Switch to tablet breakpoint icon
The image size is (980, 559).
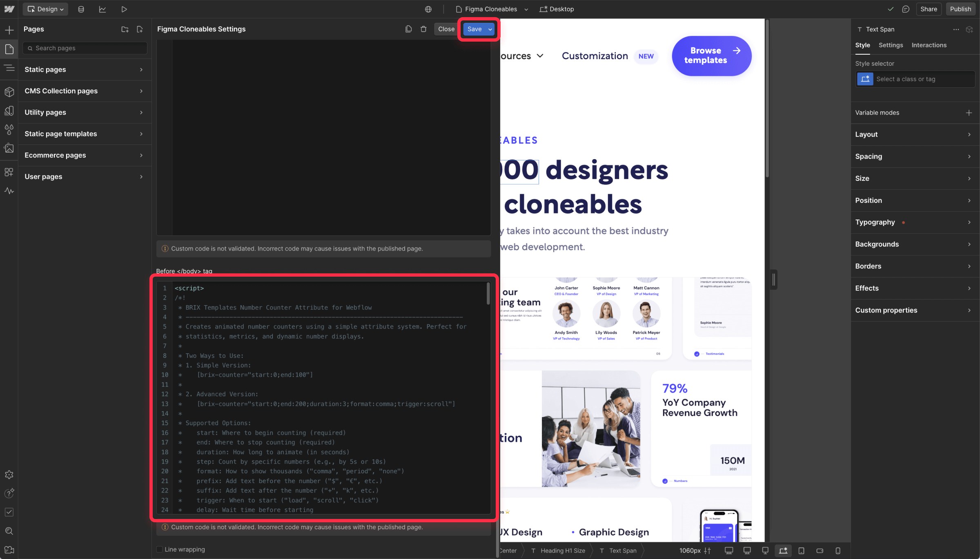pos(801,550)
